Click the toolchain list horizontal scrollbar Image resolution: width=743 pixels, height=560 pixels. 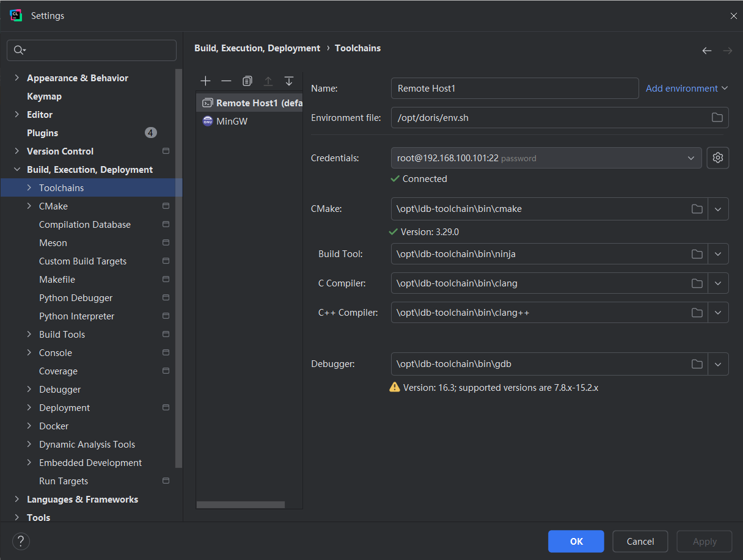pos(241,505)
